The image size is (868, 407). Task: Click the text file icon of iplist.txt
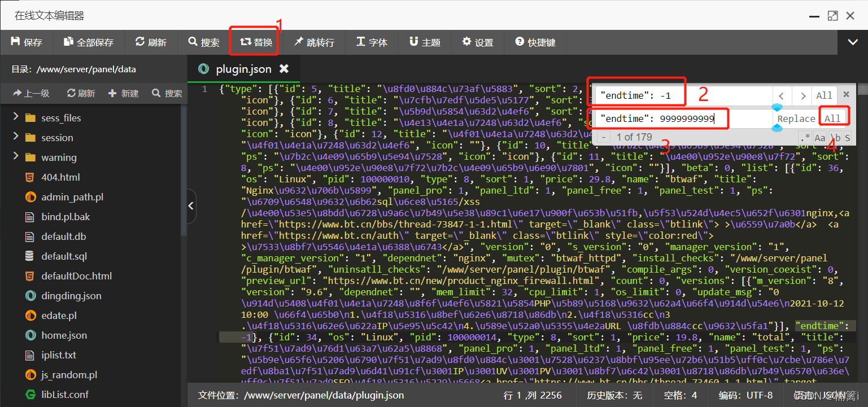coord(30,355)
